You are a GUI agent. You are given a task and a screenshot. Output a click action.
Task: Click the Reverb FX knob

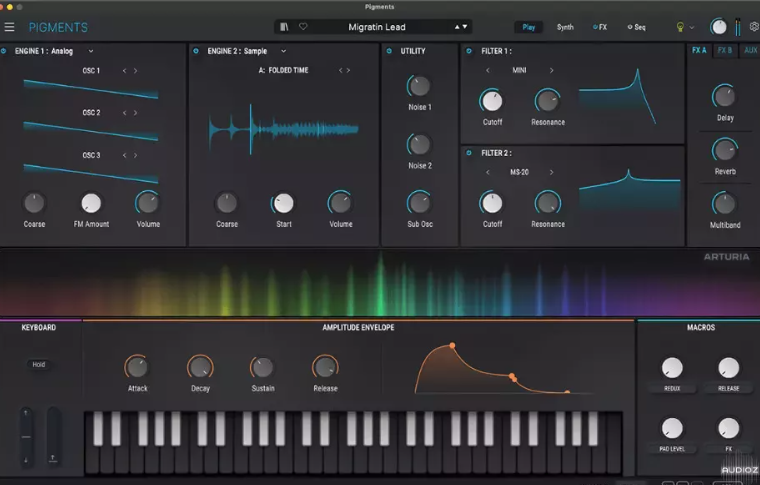[724, 150]
